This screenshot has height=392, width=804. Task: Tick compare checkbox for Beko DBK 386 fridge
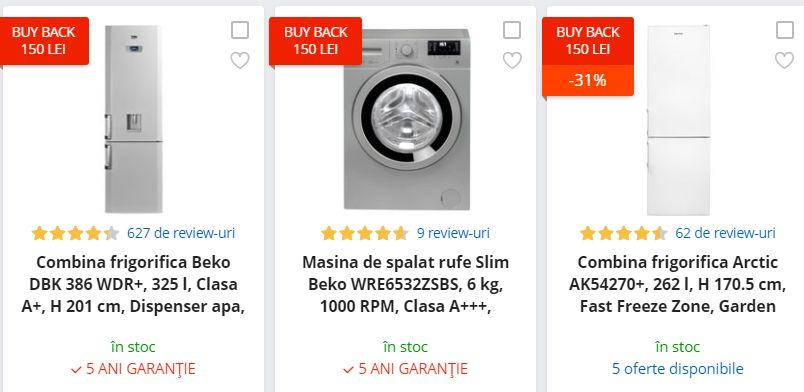(x=240, y=30)
